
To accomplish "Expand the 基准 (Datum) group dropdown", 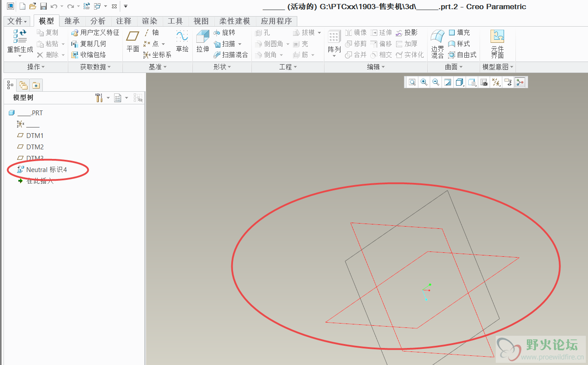I will click(157, 67).
